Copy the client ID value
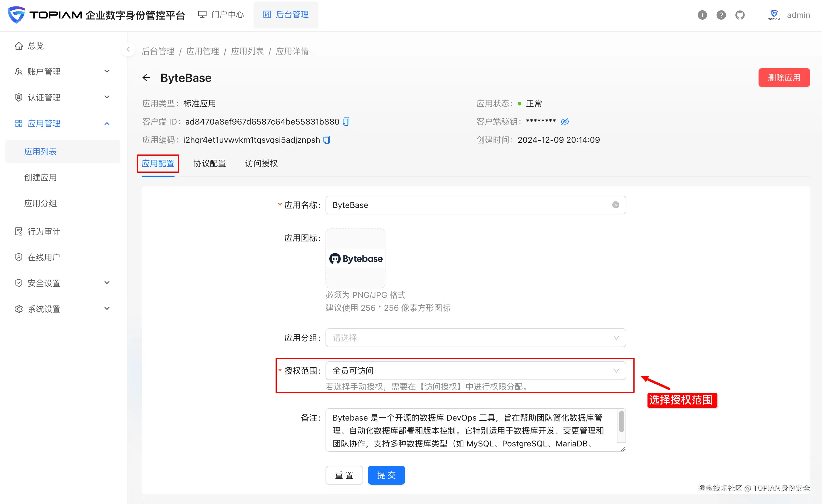Image resolution: width=822 pixels, height=504 pixels. tap(346, 122)
